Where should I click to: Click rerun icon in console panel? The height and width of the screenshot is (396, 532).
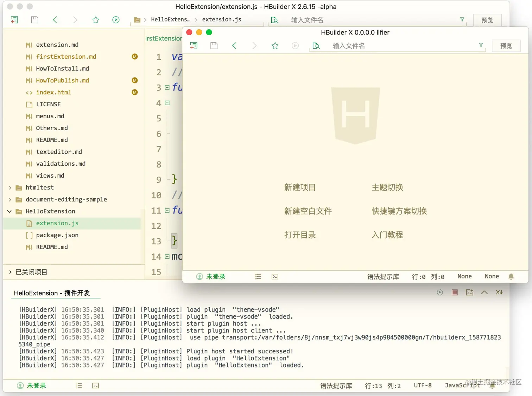[440, 293]
